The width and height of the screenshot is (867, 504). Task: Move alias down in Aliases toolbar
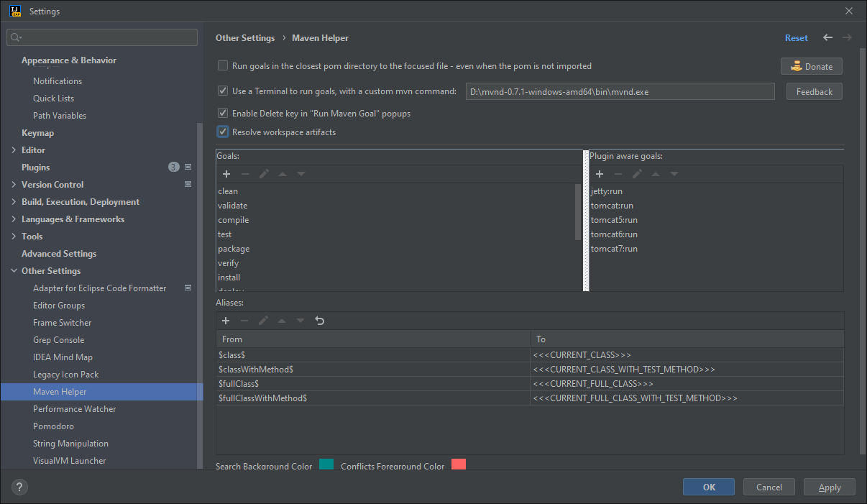pyautogui.click(x=301, y=321)
